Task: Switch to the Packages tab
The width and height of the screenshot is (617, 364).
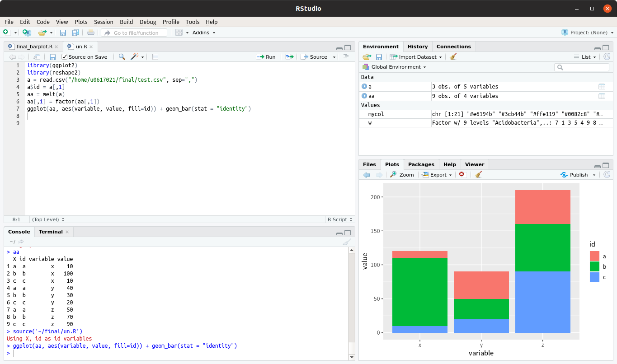Action: pos(421,164)
